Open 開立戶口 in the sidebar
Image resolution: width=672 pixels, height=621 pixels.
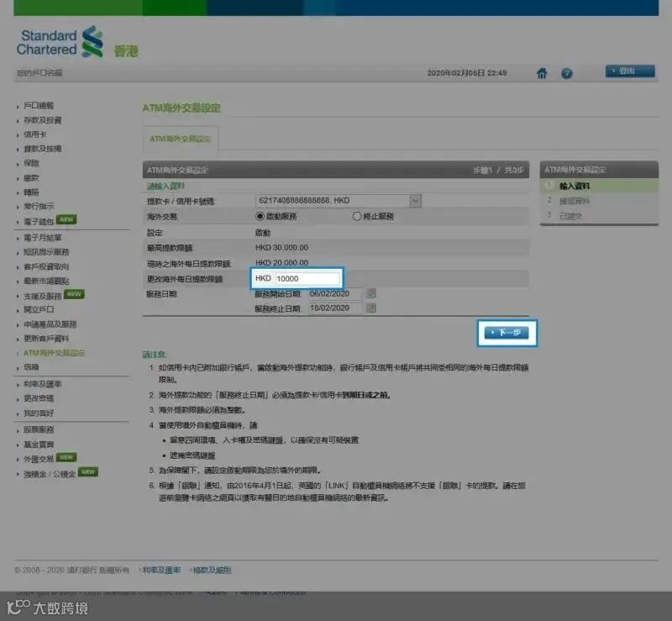click(39, 309)
